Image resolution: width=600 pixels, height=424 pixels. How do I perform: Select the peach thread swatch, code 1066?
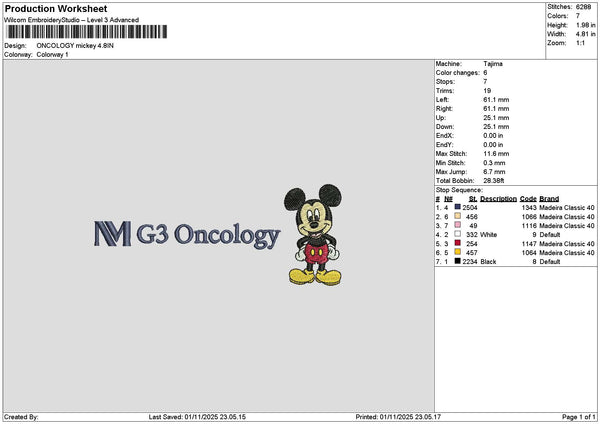pyautogui.click(x=457, y=216)
